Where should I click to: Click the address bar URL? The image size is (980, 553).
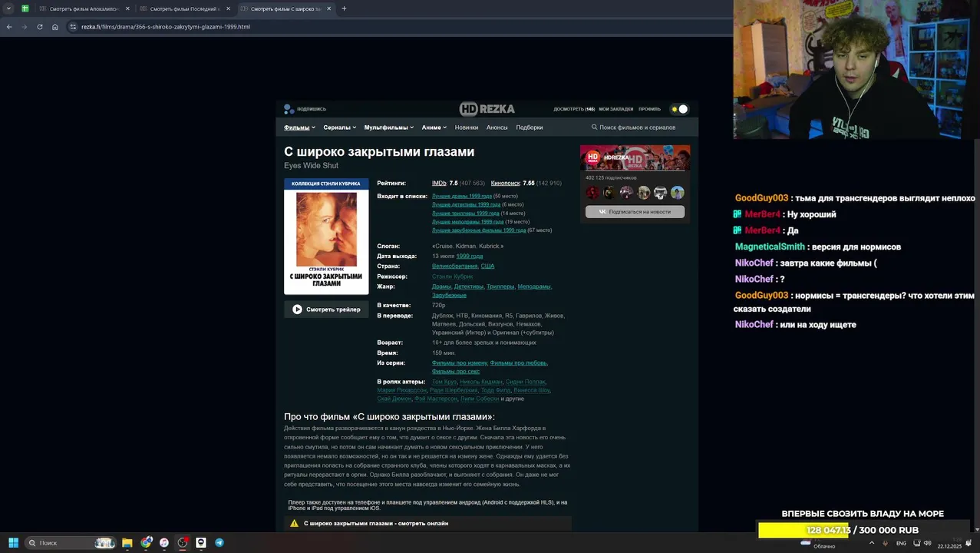[x=166, y=27]
